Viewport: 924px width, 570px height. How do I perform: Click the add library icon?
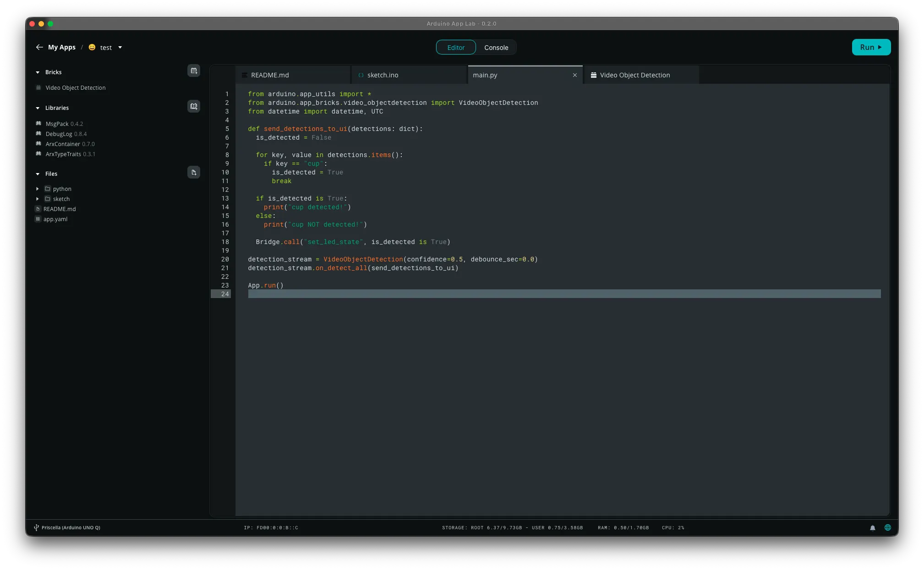194,106
